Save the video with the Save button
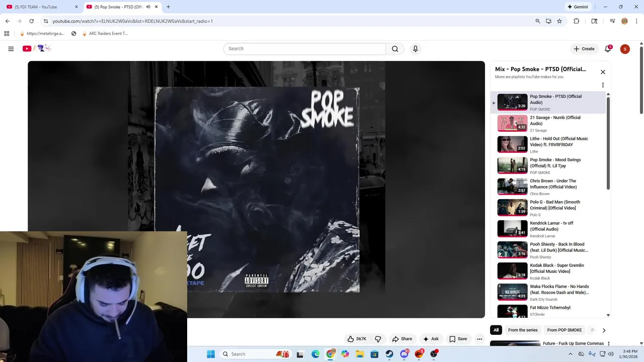This screenshot has height=362, width=644. coord(458,339)
